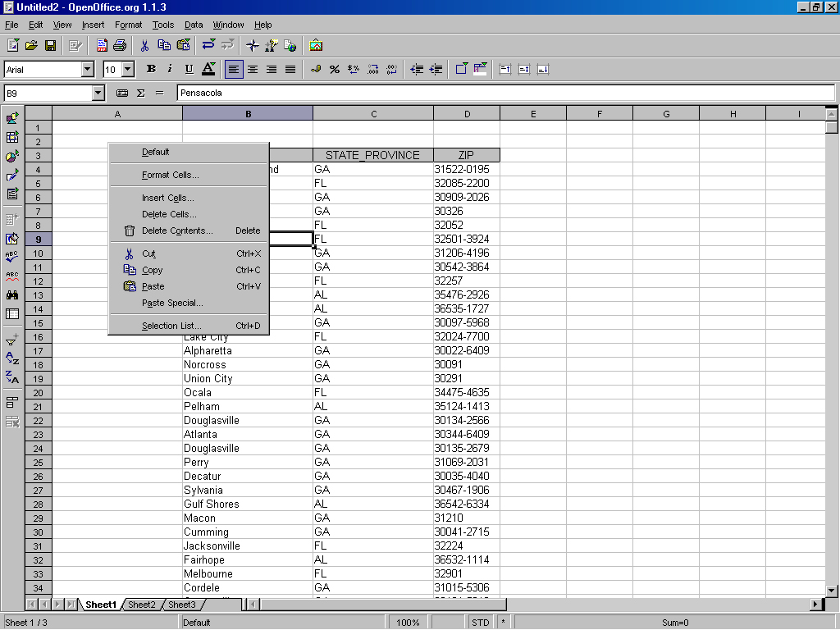The width and height of the screenshot is (840, 630).
Task: Click the percent number format icon
Action: (x=335, y=70)
